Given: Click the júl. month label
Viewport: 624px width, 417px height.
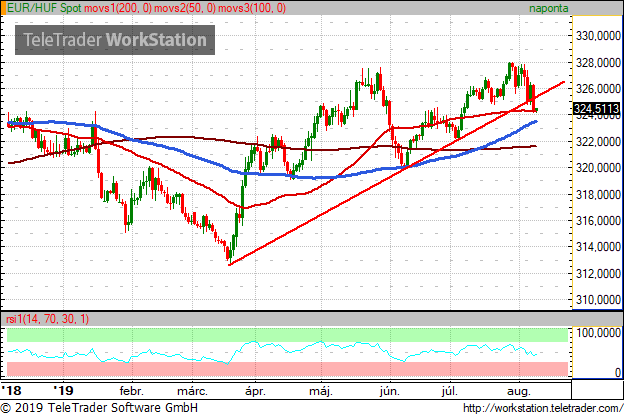Looking at the screenshot, I should tap(449, 391).
